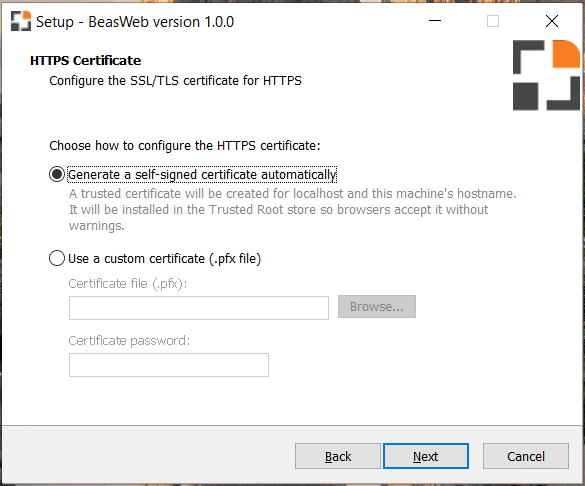
Task: Click the 'A trusted certificate will be created' description
Action: (x=292, y=210)
